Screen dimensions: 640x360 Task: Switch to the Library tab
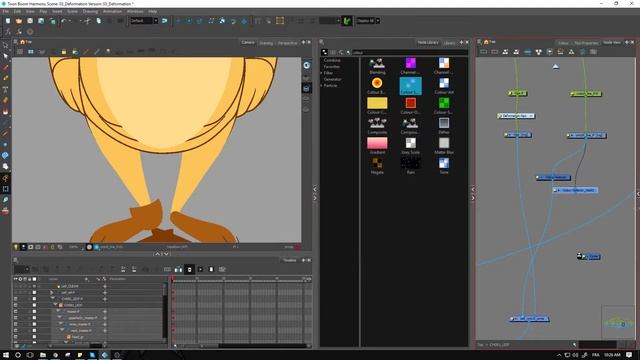pos(449,42)
